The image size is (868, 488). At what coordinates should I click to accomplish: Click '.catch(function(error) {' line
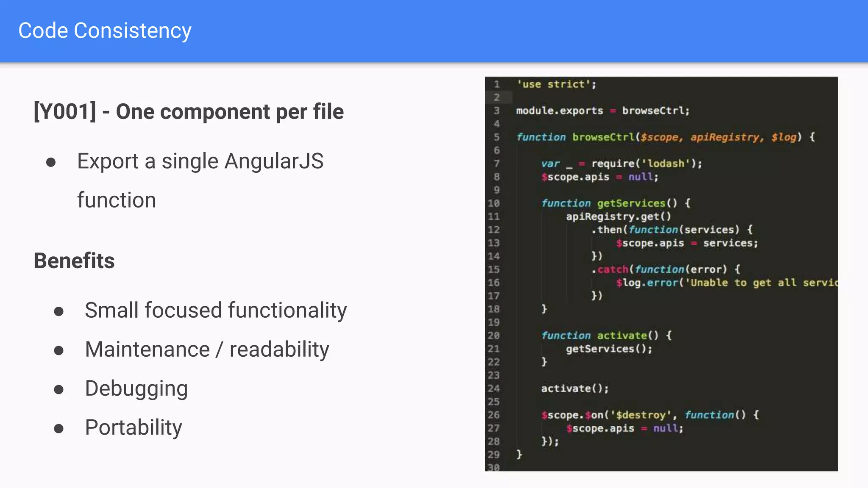tap(665, 269)
